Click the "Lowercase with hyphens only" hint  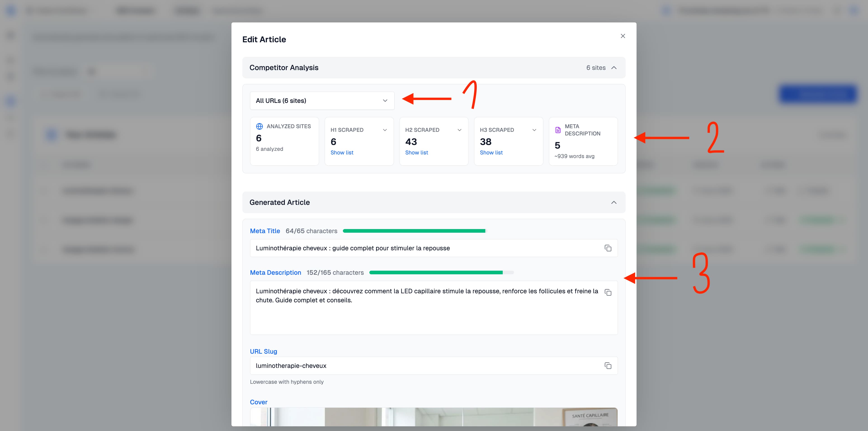tap(287, 382)
